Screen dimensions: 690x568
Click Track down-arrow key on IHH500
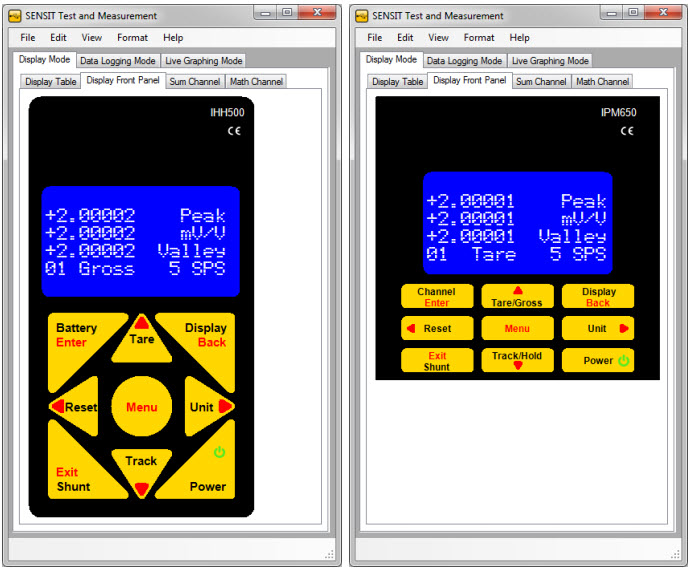[141, 472]
